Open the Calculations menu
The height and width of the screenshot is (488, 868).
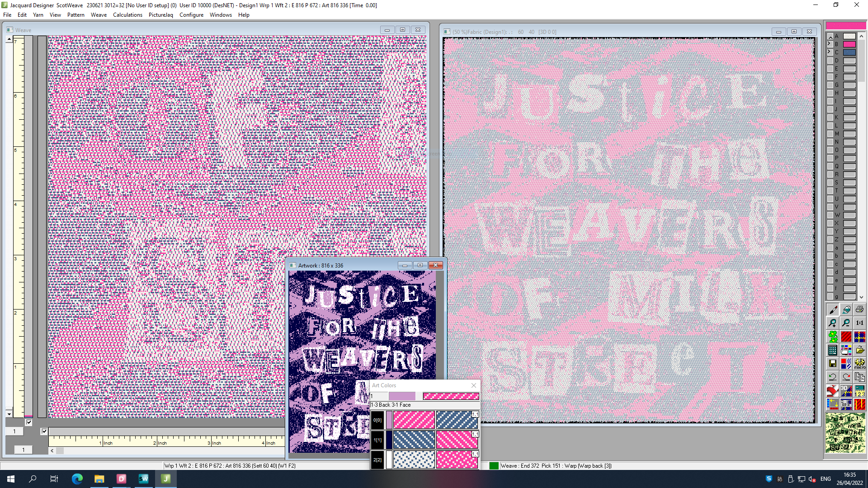coord(127,15)
